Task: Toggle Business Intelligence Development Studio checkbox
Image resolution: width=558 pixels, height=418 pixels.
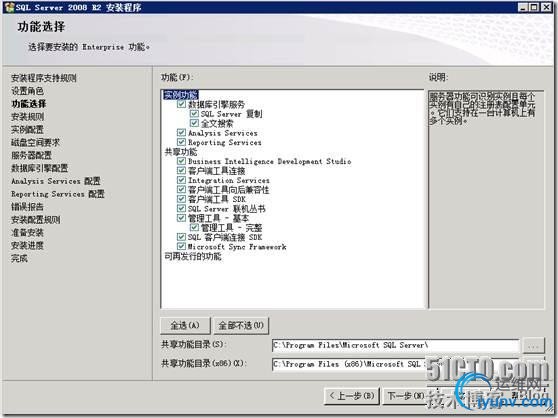Action: tap(181, 161)
